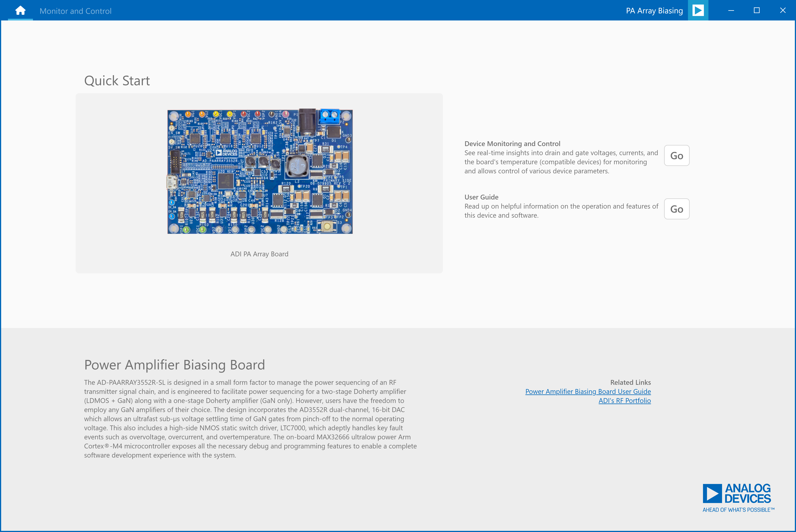
Task: Click the User Guide section heading
Action: [x=481, y=197]
